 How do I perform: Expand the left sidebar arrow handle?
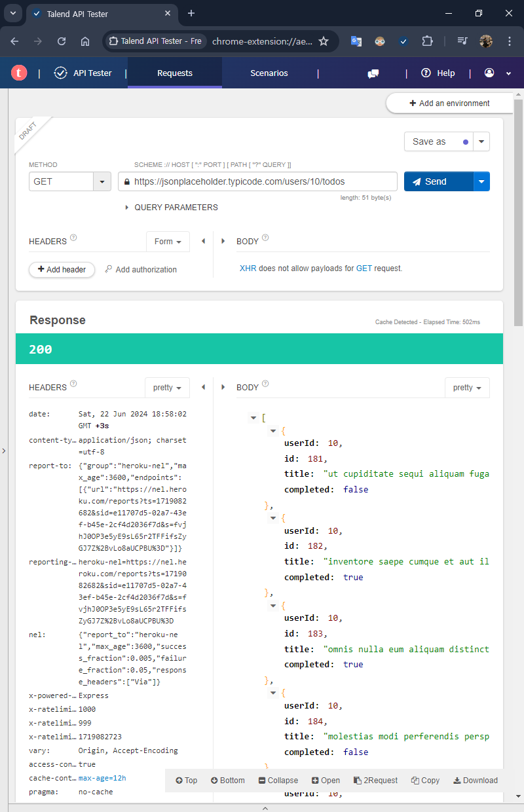[3, 451]
